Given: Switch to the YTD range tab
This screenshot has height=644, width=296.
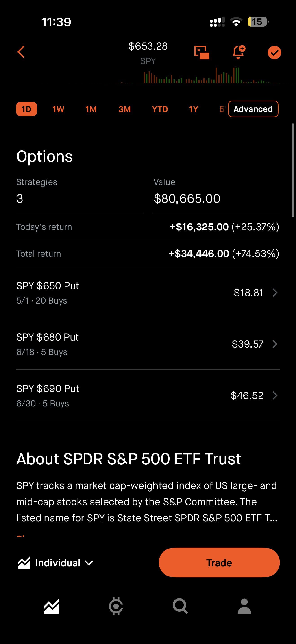Looking at the screenshot, I should click(160, 109).
